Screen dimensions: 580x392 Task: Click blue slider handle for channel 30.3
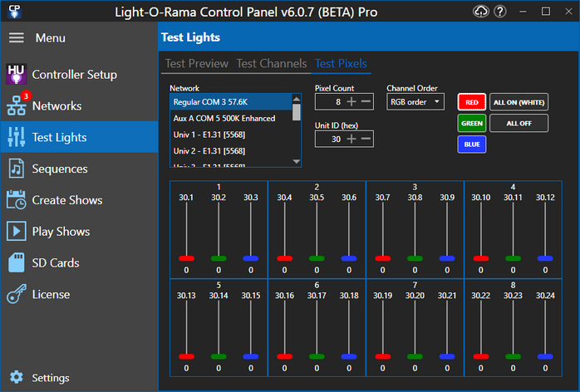pos(251,258)
